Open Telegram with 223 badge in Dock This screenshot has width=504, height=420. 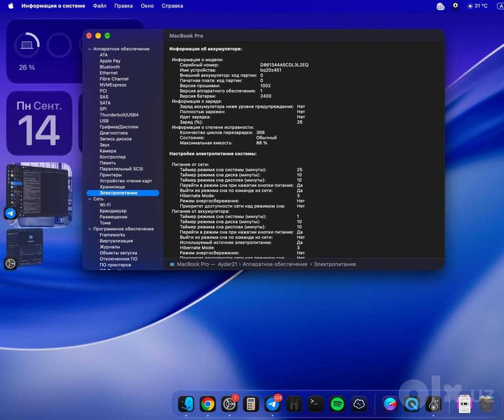(x=272, y=404)
